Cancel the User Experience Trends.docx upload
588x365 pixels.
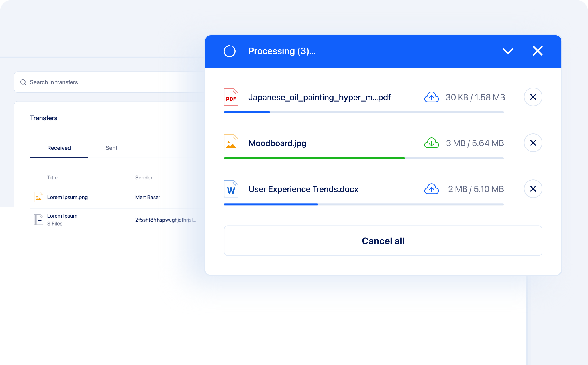pyautogui.click(x=533, y=189)
